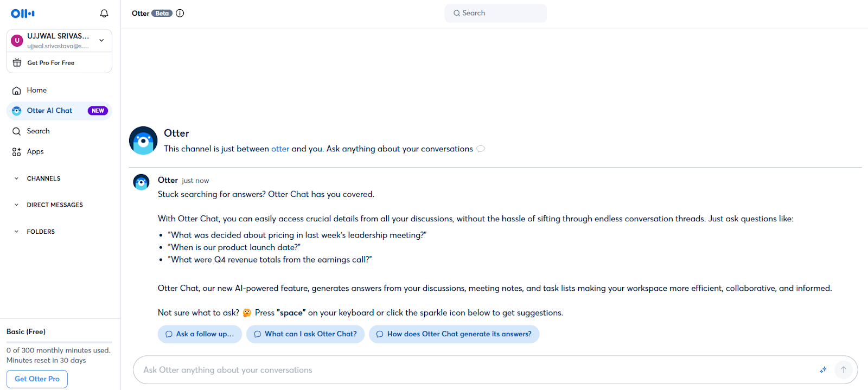Expand the FOLDERS section chevron
The height and width of the screenshot is (390, 868).
click(x=16, y=232)
